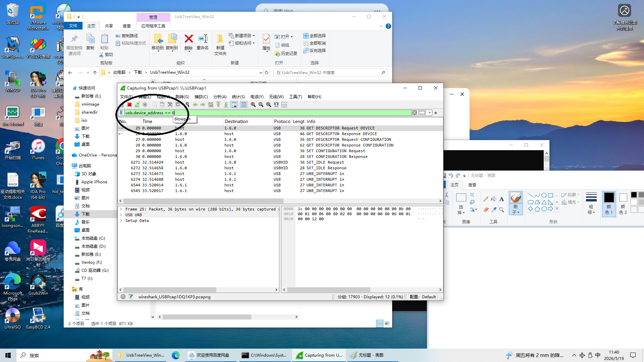Select the Fill bucket tool in Paint
The width and height of the screenshot is (644, 362).
tap(494, 199)
